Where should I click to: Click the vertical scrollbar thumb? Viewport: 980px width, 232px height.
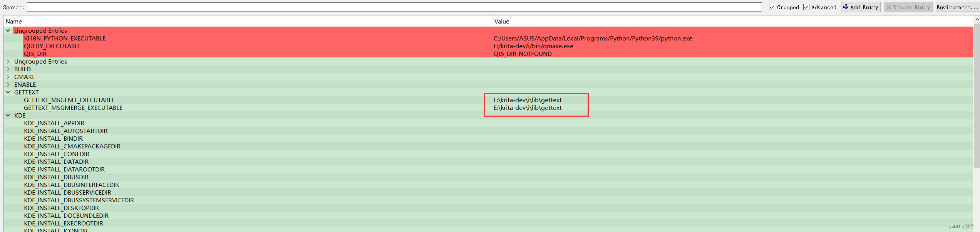977,96
